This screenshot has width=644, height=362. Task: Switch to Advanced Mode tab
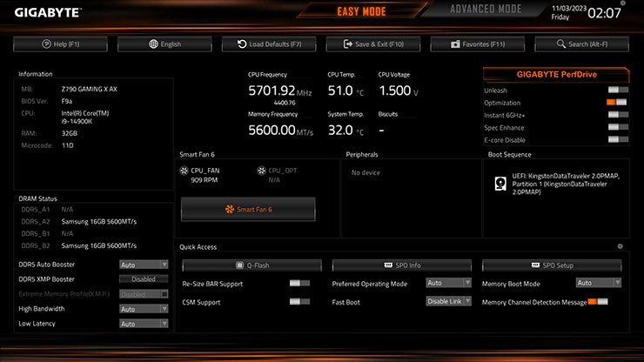point(486,10)
